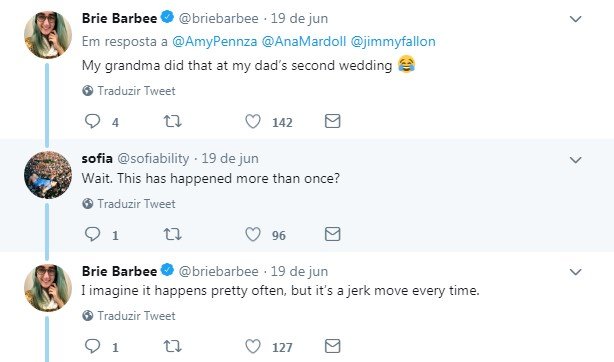Retweet Brie Barbee's grandma wedding tweet
614x362 pixels.
(172, 121)
